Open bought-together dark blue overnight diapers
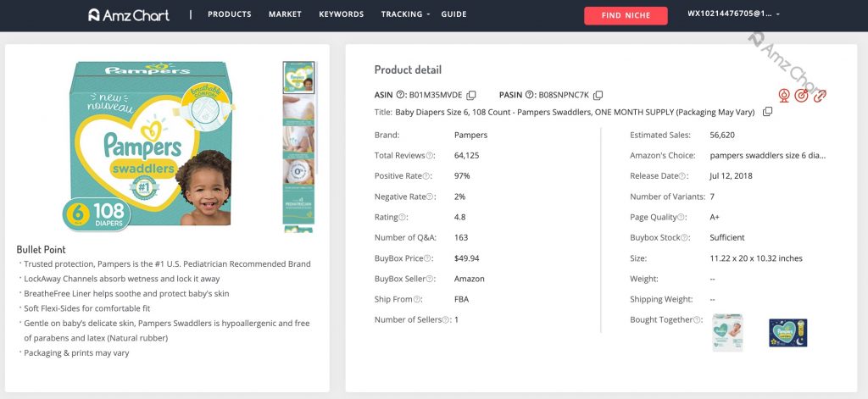Screen dimensions: 868x399 787,333
